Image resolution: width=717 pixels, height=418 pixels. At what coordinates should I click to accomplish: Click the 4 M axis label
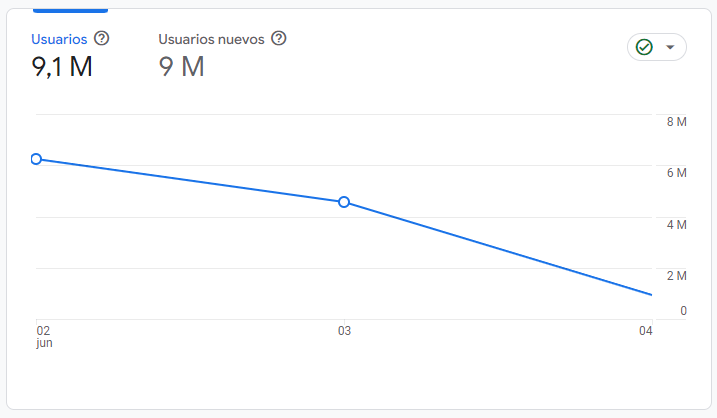[676, 224]
